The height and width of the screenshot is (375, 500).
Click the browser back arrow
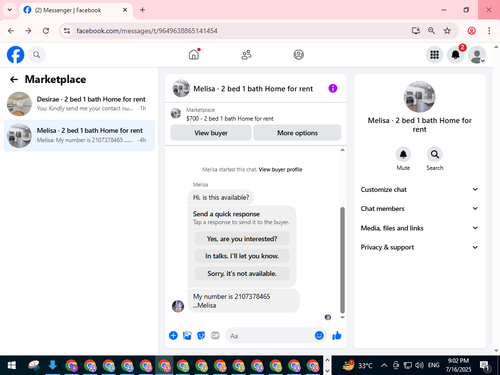point(11,31)
